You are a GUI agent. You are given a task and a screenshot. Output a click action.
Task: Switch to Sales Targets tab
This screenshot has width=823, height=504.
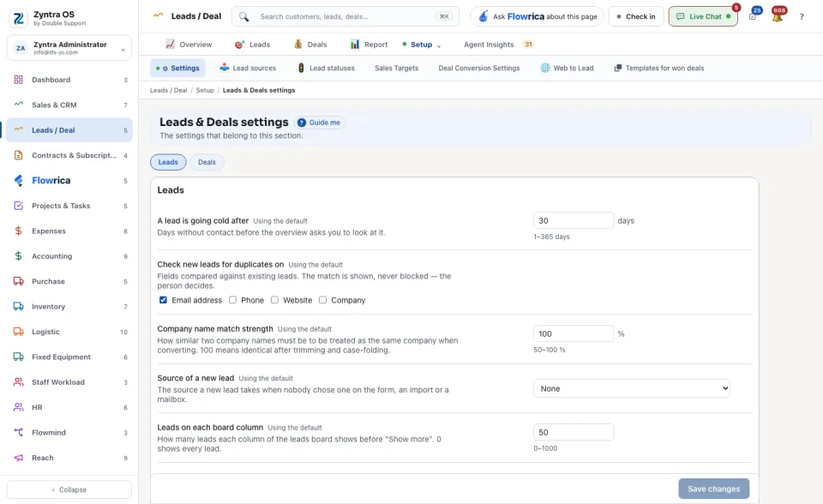click(396, 69)
